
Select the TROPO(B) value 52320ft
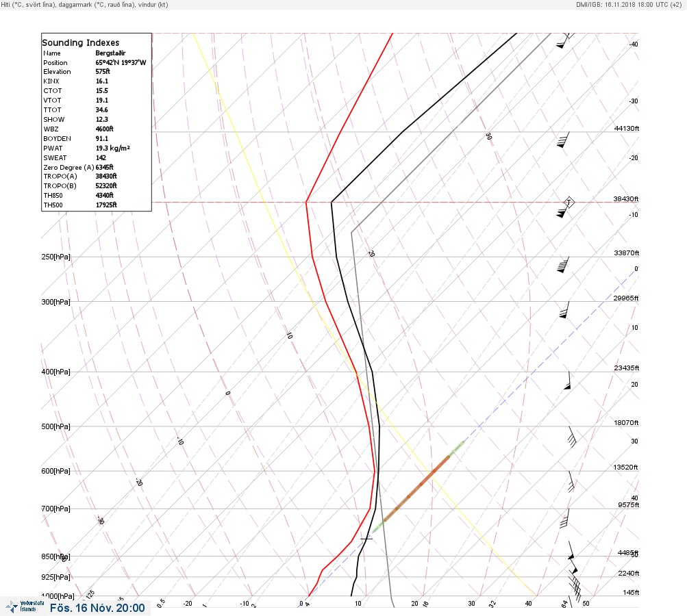pos(106,185)
